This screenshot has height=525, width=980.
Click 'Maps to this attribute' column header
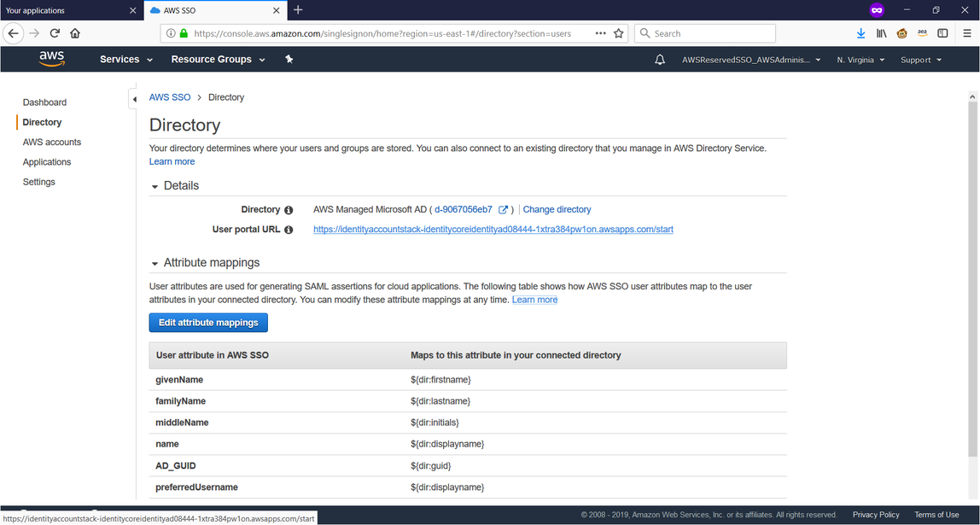point(516,356)
